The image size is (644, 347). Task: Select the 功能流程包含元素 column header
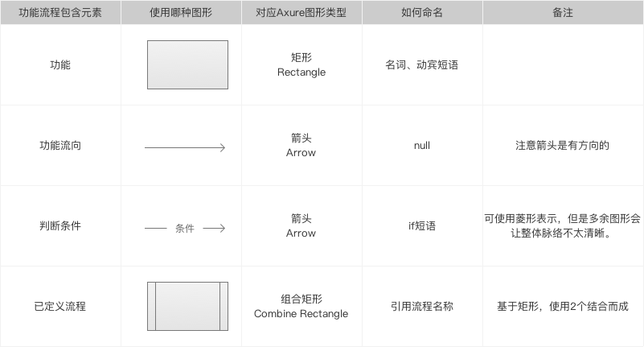click(x=60, y=12)
